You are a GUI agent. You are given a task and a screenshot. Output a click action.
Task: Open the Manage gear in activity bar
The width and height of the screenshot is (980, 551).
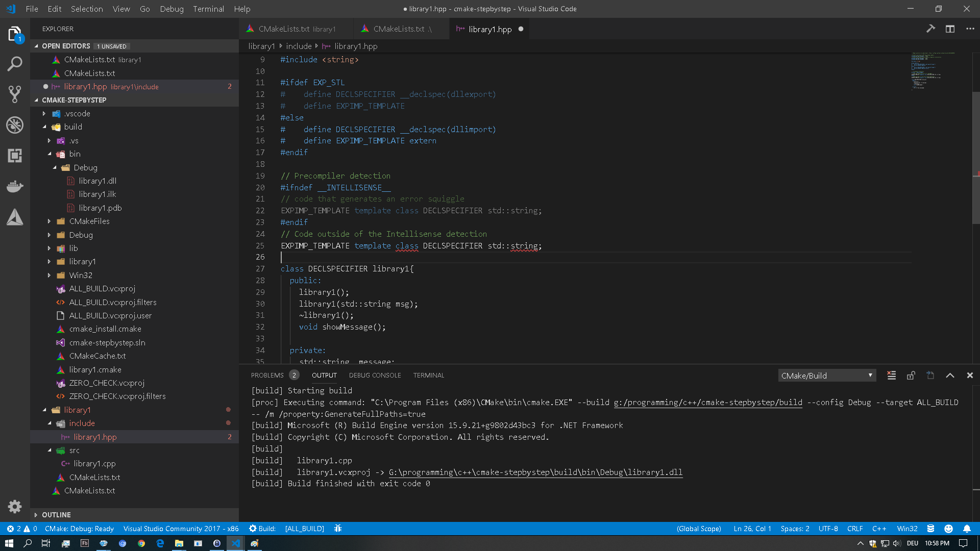click(15, 506)
